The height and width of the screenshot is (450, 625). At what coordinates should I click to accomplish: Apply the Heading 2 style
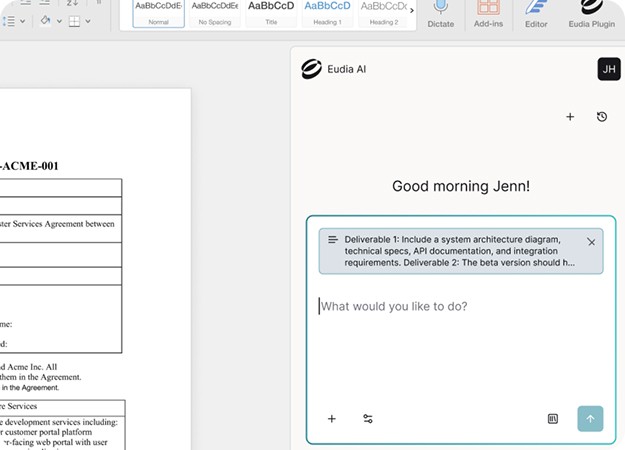click(383, 13)
